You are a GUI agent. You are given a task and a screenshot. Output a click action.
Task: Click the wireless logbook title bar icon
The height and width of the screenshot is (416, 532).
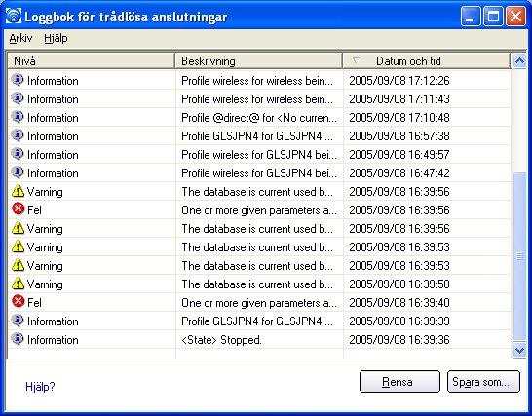[14, 16]
